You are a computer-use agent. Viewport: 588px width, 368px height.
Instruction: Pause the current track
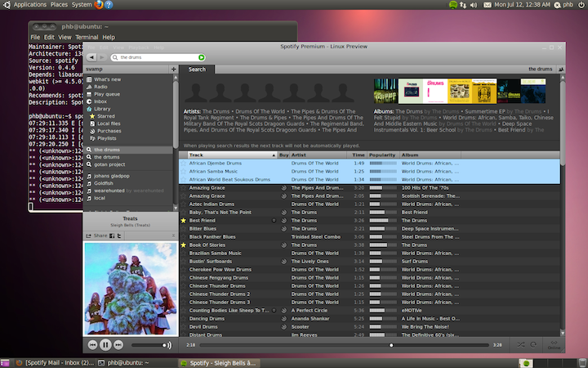tap(105, 345)
